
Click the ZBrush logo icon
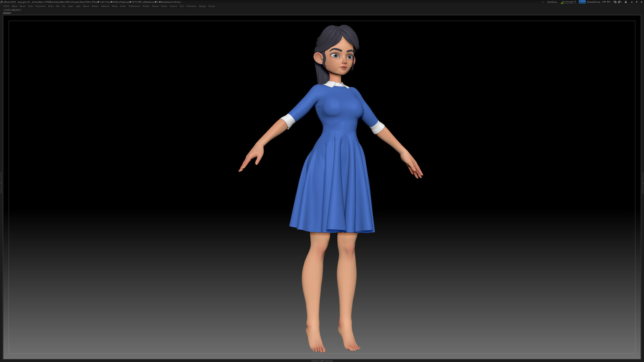tap(2, 2)
